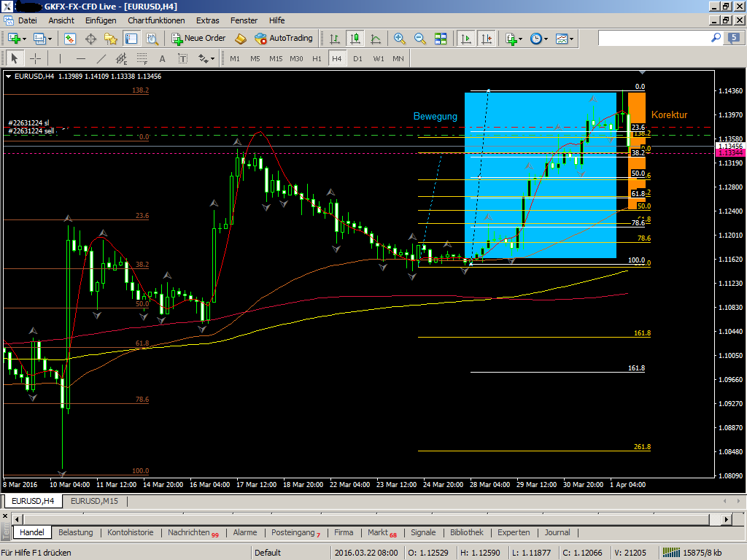Open the Market Watch panel
The width and height of the screenshot is (747, 560).
click(69, 39)
